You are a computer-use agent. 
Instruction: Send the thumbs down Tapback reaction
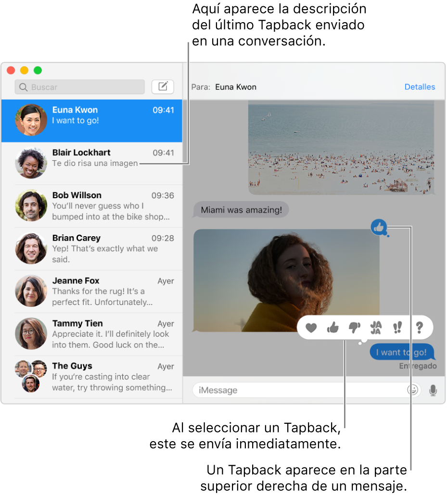point(354,328)
